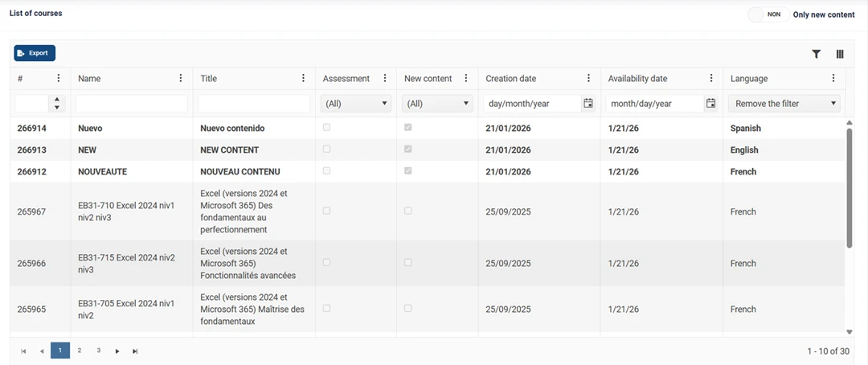Check New content box for course 265967
This screenshot has width=868, height=365.
pyautogui.click(x=408, y=211)
